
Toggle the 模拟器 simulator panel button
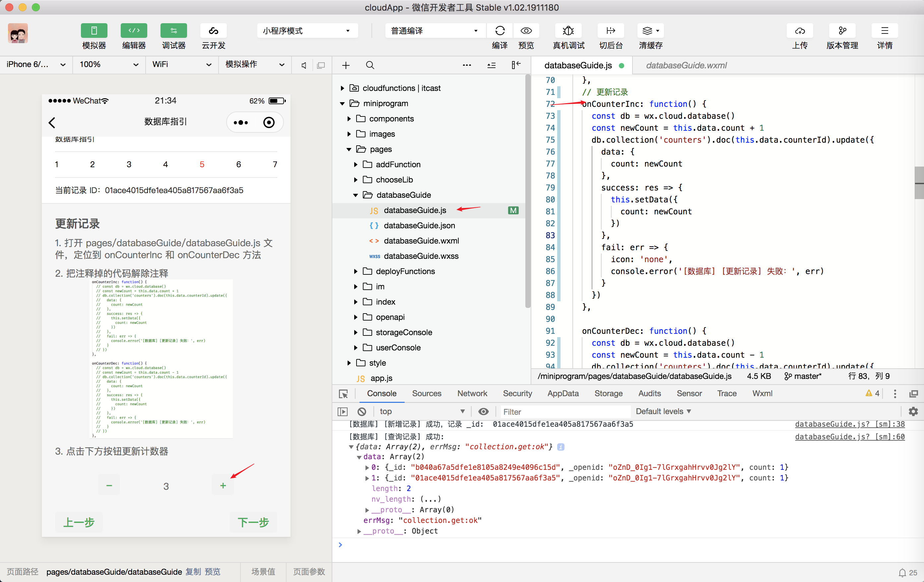(x=94, y=31)
